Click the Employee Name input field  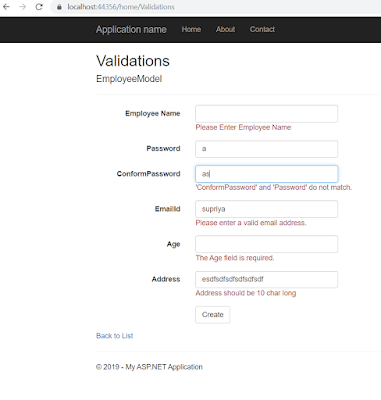click(266, 114)
